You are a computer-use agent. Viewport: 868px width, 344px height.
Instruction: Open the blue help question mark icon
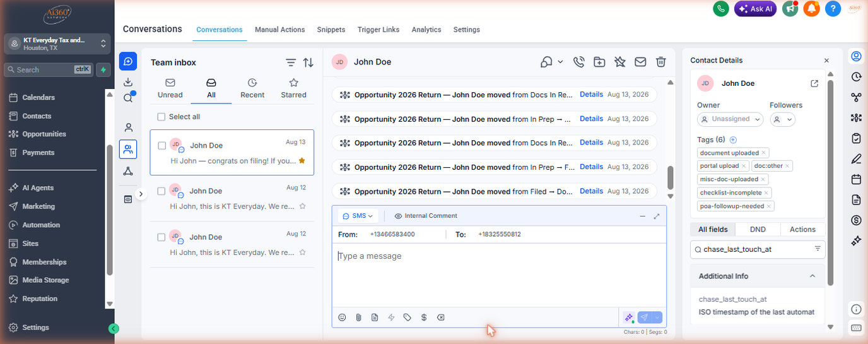(x=833, y=9)
